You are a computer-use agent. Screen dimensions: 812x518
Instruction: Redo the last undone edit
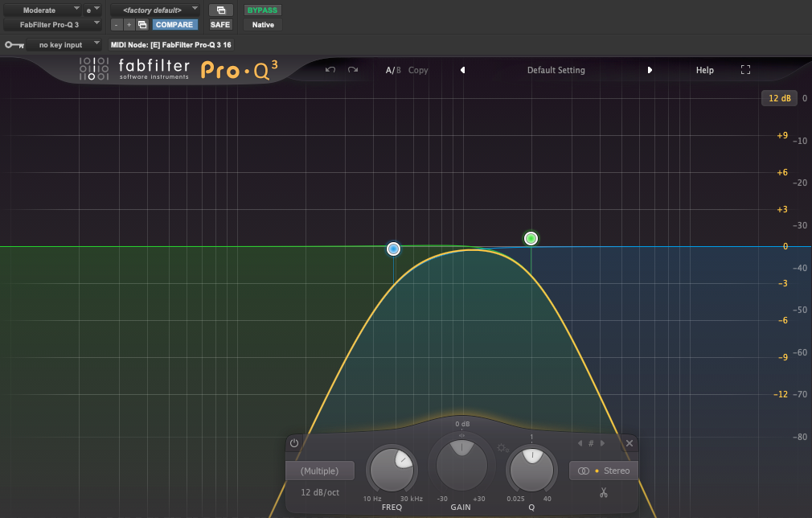pos(353,70)
